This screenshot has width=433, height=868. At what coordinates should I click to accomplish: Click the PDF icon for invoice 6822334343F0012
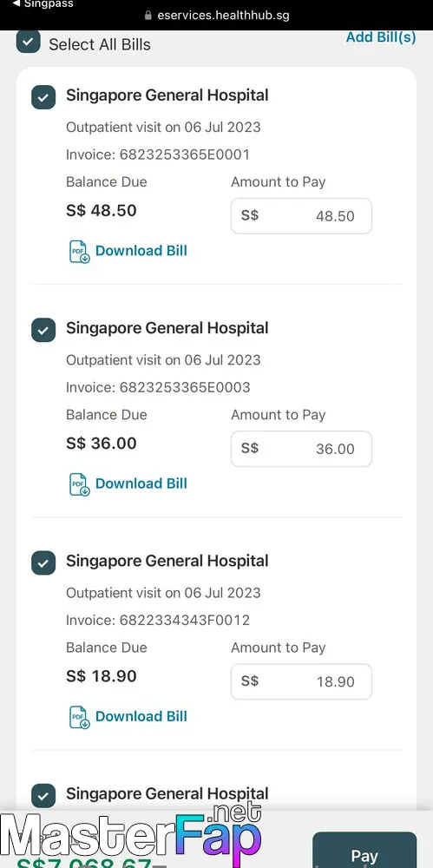click(79, 717)
